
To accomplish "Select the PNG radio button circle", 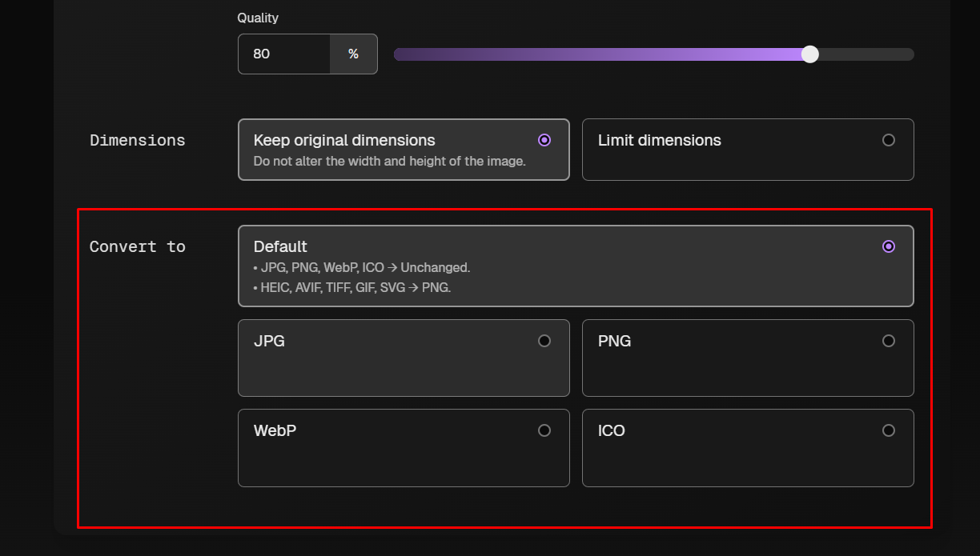I will [888, 341].
